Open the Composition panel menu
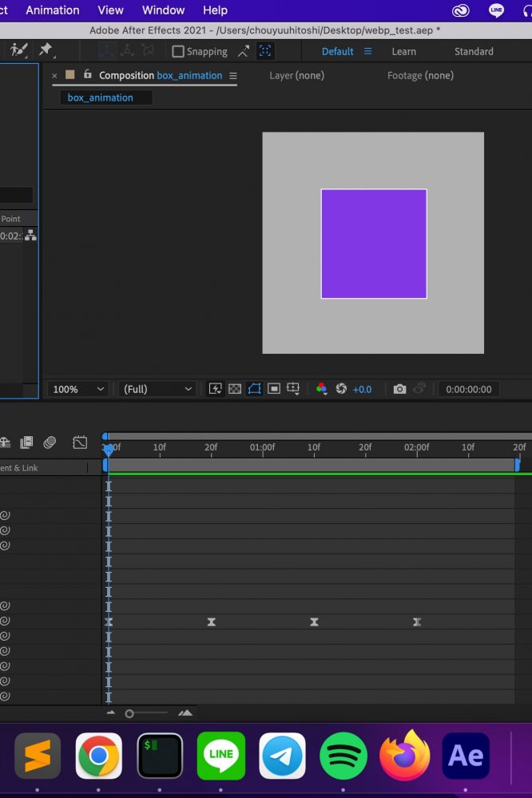Viewport: 532px width, 798px height. click(x=233, y=76)
